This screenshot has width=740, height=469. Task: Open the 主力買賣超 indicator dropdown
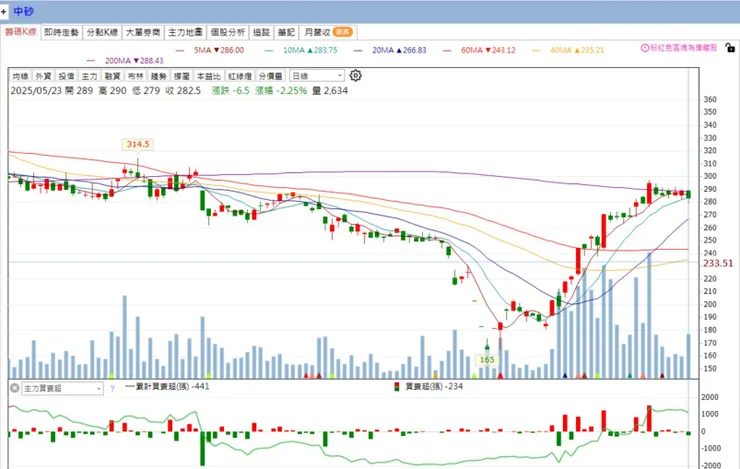pos(62,388)
